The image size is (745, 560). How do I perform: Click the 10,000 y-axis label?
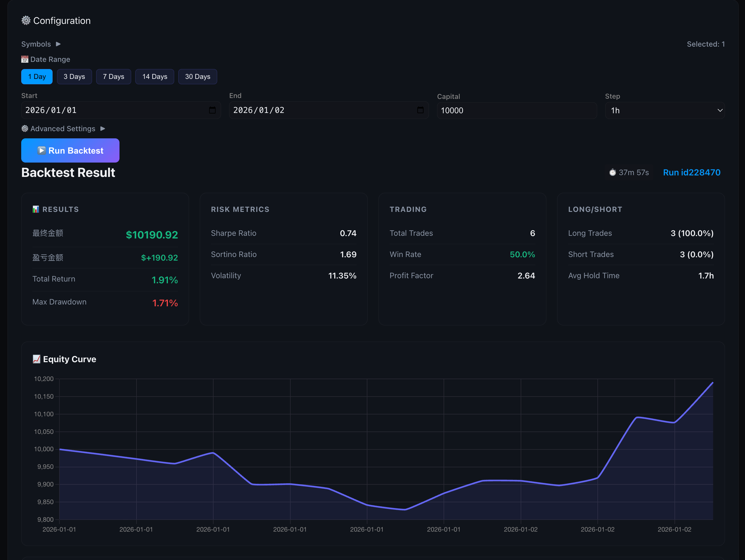point(44,449)
